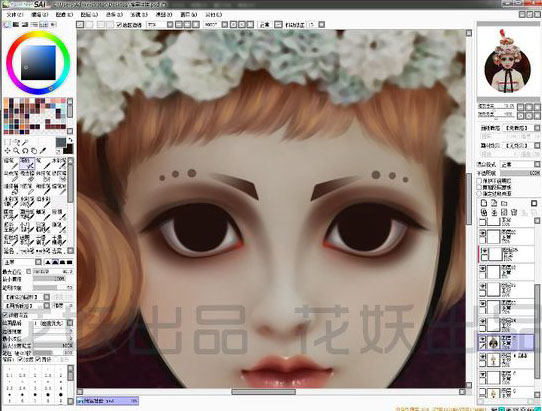Select the Rotate view tool
This screenshot has height=411, width=542.
[x=25, y=151]
